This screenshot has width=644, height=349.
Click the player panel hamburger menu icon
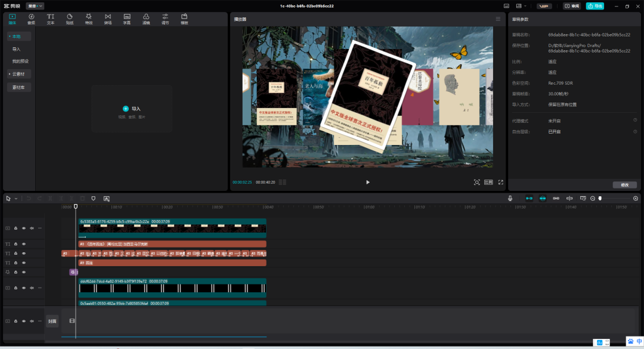click(x=498, y=19)
